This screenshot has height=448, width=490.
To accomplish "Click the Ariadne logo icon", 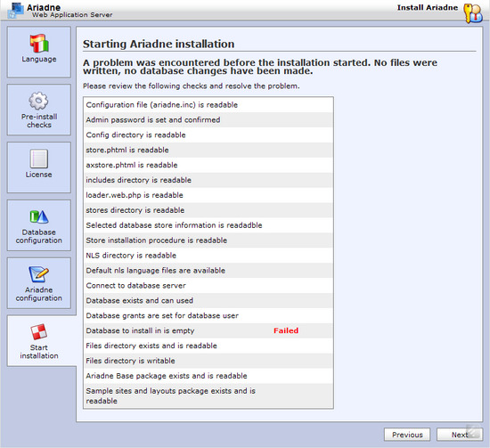I will 15,10.
